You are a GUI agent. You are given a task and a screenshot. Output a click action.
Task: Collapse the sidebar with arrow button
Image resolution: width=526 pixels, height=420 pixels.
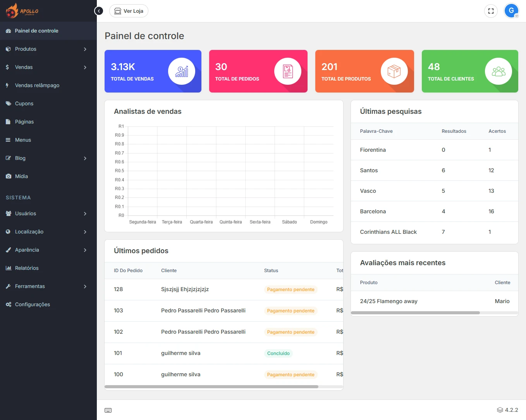(99, 11)
